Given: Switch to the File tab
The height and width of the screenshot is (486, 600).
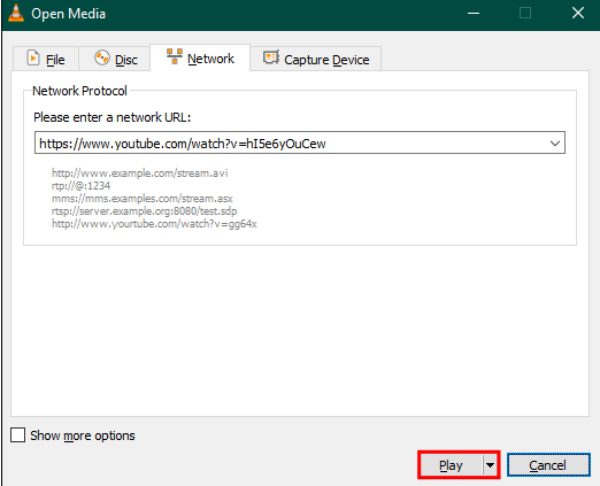Looking at the screenshot, I should [x=46, y=59].
